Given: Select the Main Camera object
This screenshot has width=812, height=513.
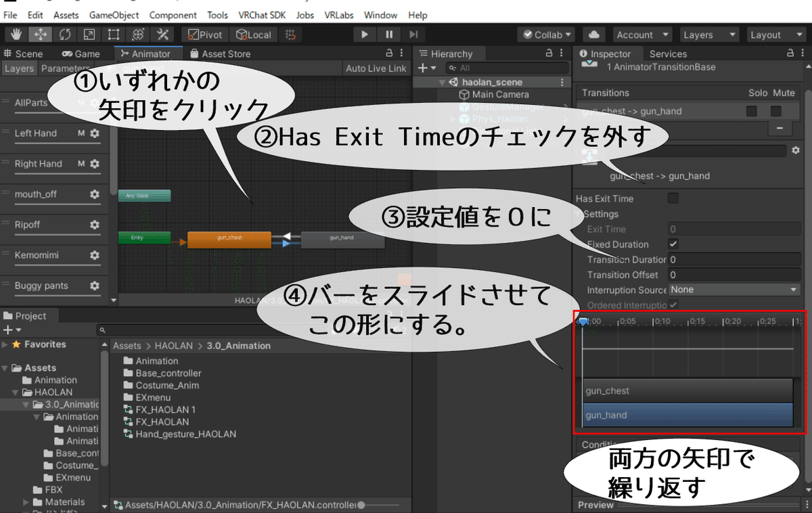Looking at the screenshot, I should click(x=500, y=95).
